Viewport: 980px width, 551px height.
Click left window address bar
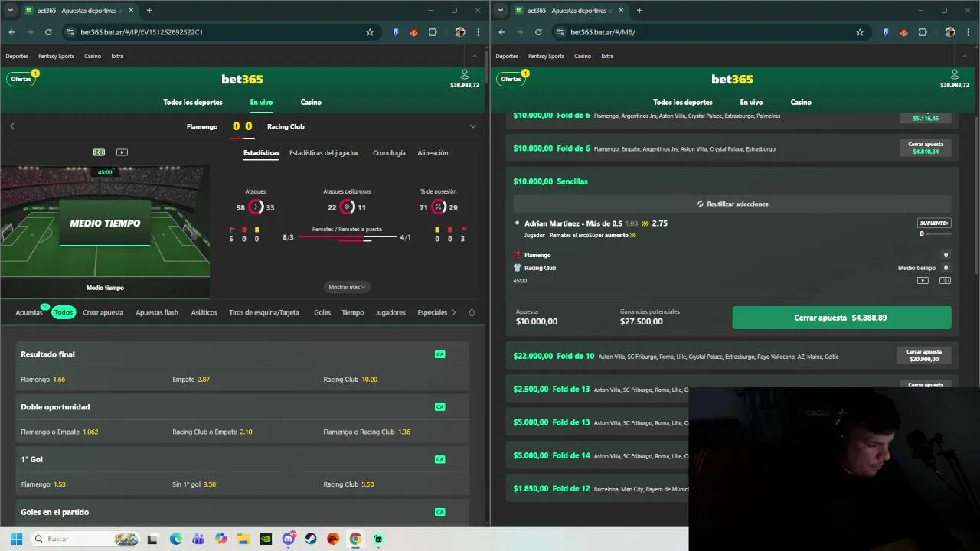220,32
